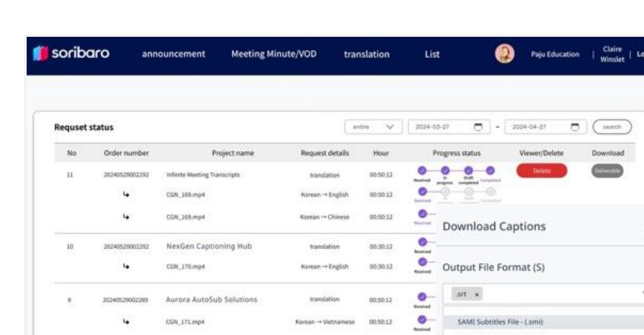Click the Draft completed step of Infinite Meeting Transcripts
Image resolution: width=644 pixels, height=335 pixels.
coord(469,171)
